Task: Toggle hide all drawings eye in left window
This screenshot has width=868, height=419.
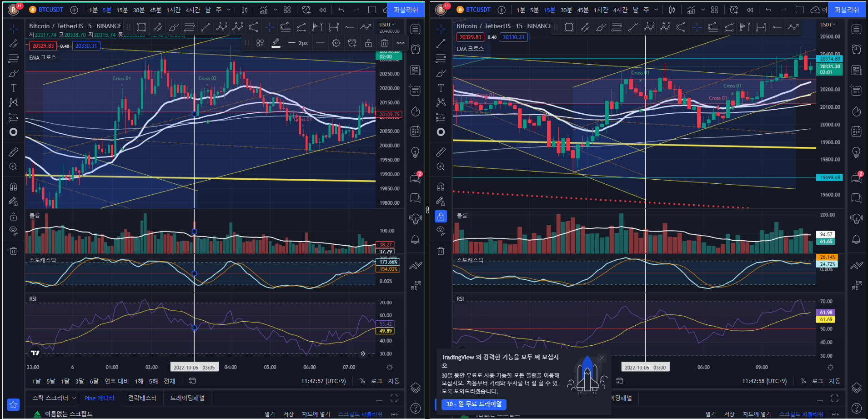Action: pos(14,230)
